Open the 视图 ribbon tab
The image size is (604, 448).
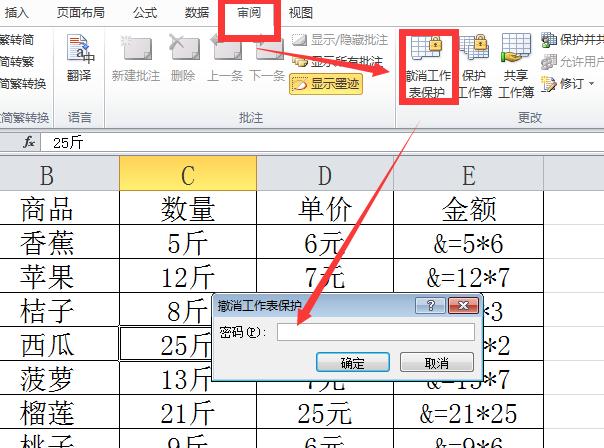click(300, 13)
